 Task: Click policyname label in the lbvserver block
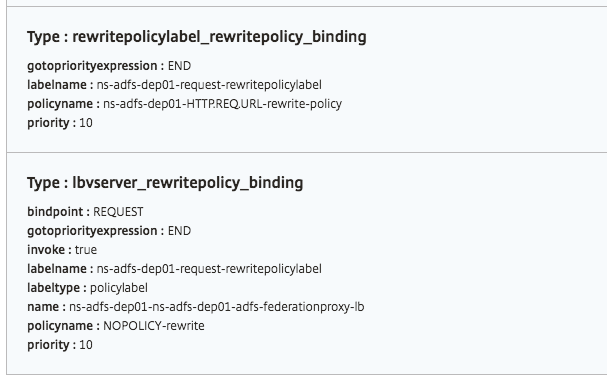[60, 326]
